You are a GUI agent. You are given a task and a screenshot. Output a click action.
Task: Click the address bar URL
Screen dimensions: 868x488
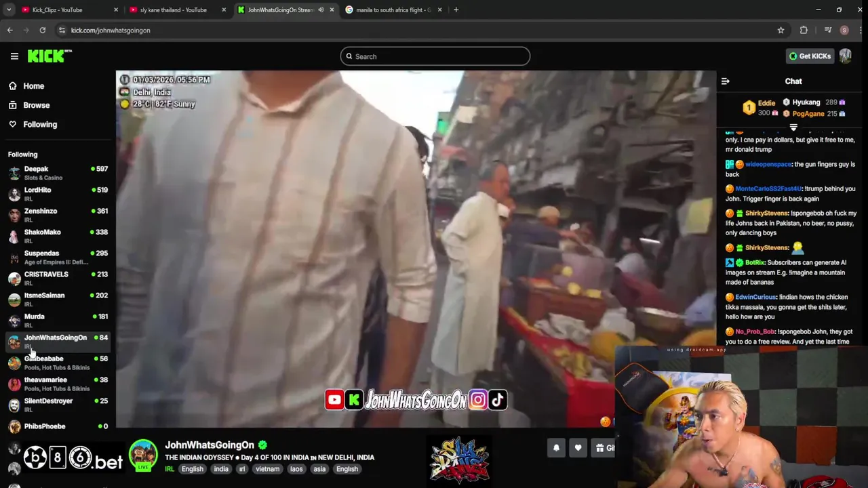111,30
